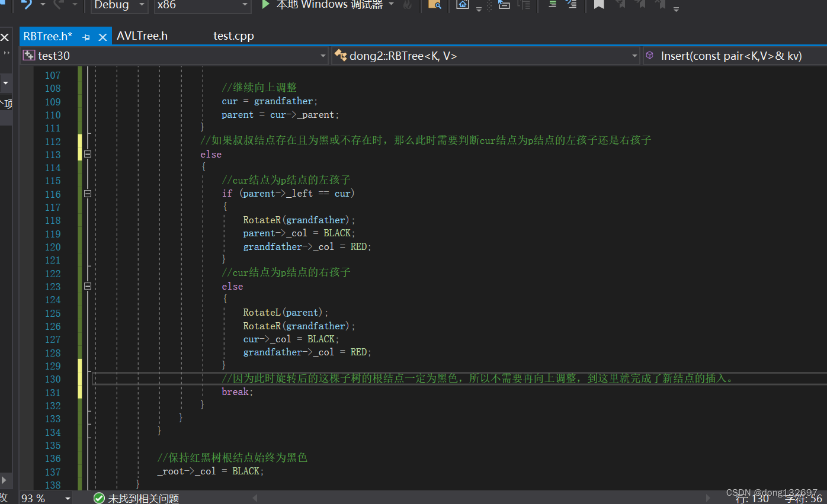Go to the previous bookmark icon

(620, 5)
